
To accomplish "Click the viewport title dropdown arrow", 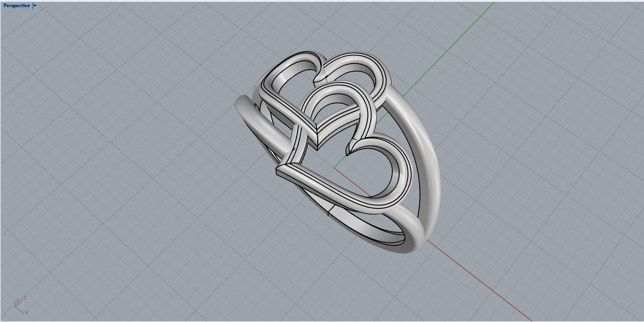I will coord(35,6).
